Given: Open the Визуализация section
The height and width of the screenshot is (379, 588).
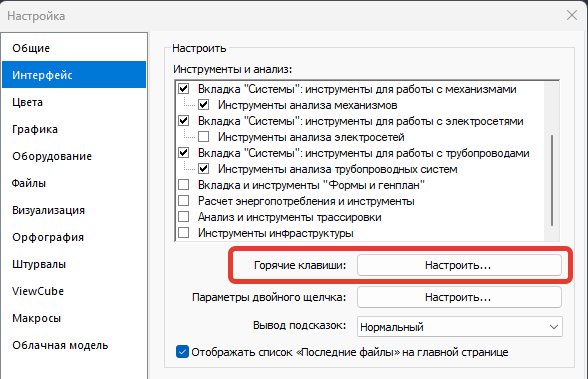Looking at the screenshot, I should (74, 210).
